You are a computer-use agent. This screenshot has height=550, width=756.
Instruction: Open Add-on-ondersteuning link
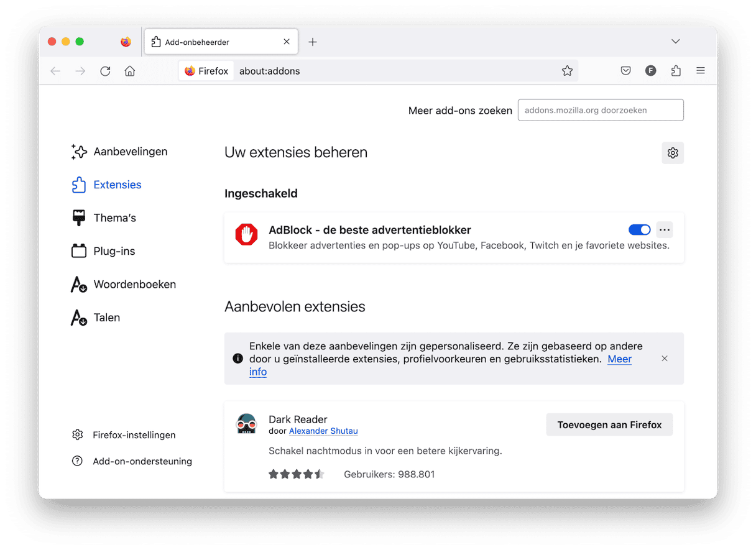(x=132, y=461)
